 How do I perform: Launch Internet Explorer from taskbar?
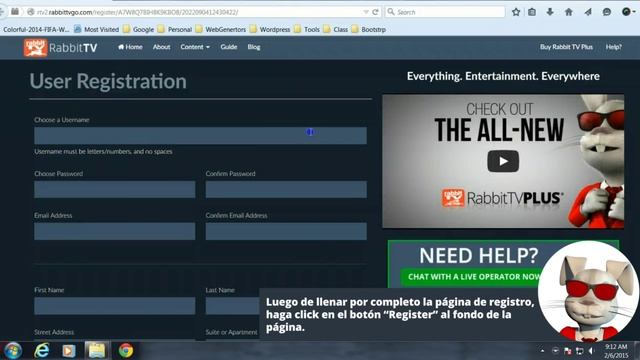click(x=42, y=351)
